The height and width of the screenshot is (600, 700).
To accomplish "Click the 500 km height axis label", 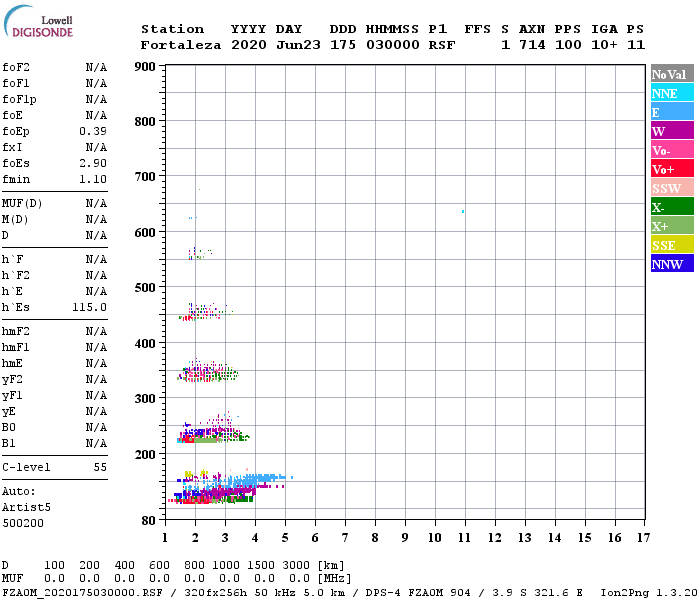I will (145, 288).
